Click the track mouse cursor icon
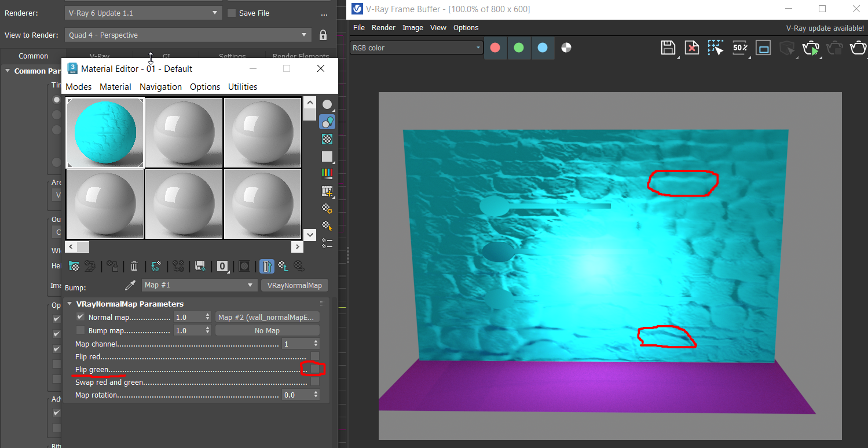 click(x=716, y=48)
